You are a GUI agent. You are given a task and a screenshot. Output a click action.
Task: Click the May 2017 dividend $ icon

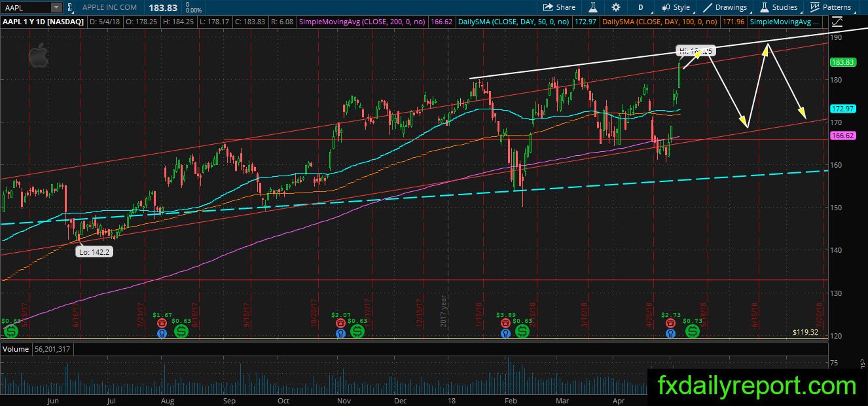(10, 332)
